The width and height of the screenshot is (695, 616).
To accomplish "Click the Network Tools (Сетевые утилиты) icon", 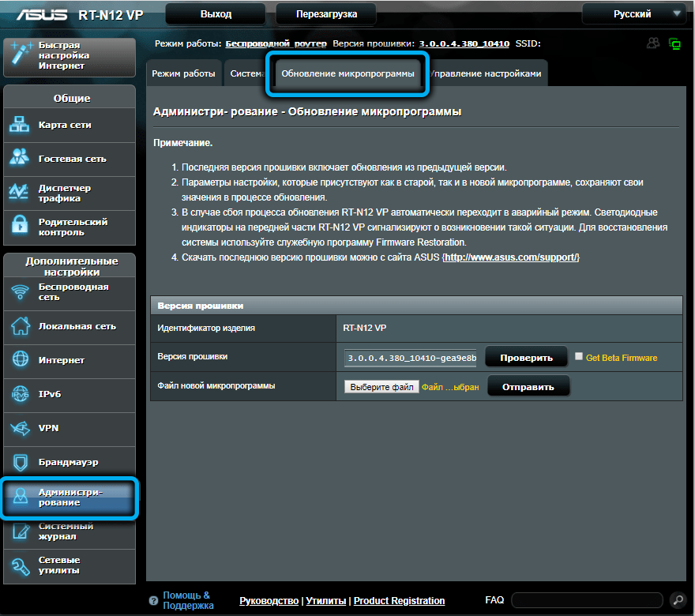I will point(19,565).
